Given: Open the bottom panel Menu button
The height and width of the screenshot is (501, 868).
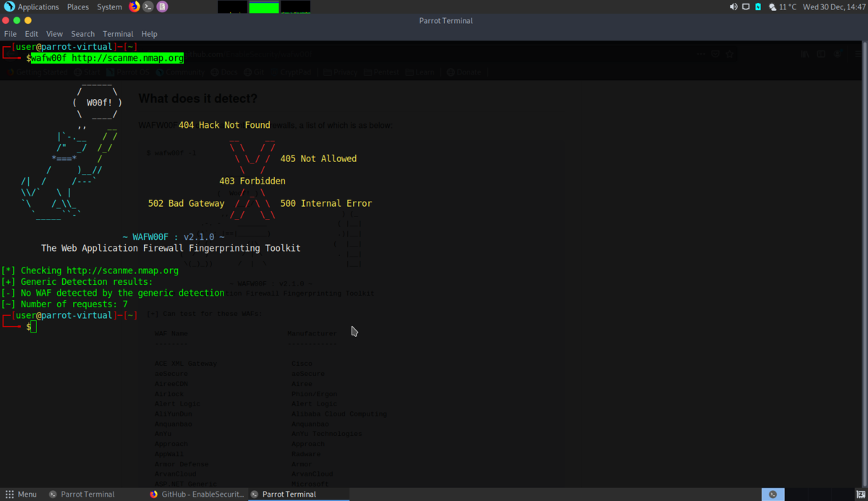Looking at the screenshot, I should 21,494.
